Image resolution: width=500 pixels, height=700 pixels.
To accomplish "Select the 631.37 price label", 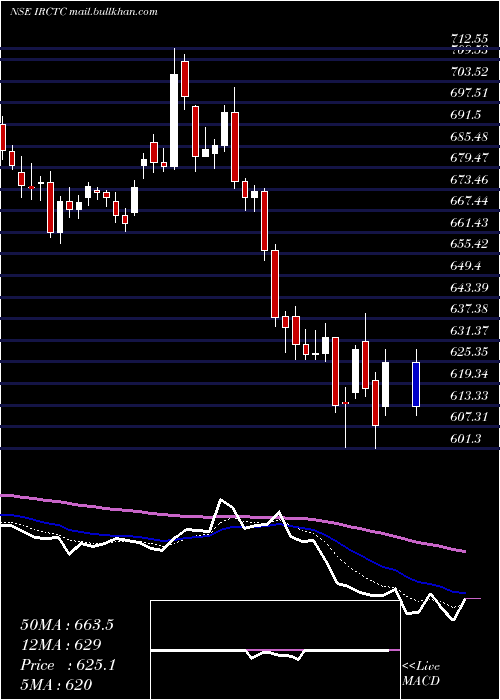I will [x=469, y=330].
